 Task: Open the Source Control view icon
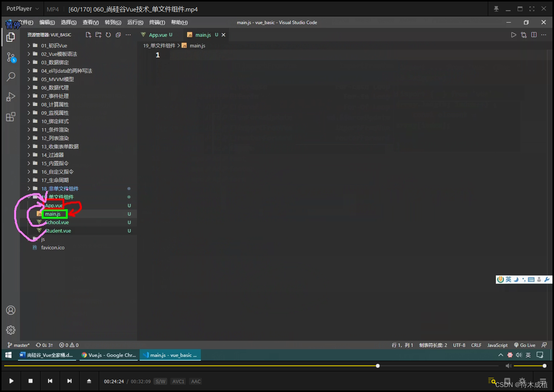pyautogui.click(x=11, y=57)
